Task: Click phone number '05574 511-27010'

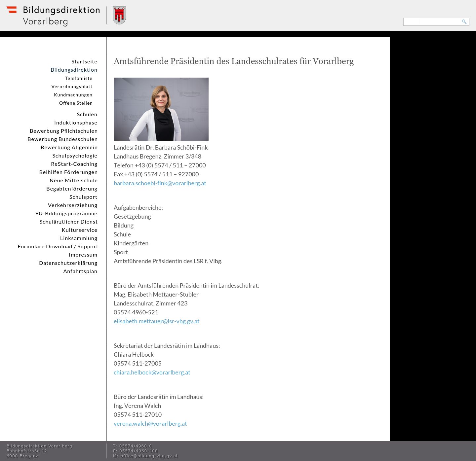Action: click(x=138, y=414)
